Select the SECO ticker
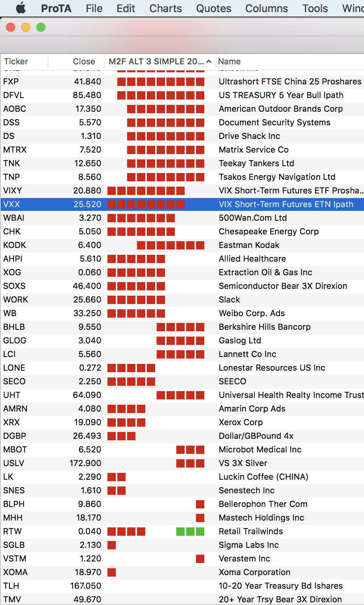 point(14,381)
